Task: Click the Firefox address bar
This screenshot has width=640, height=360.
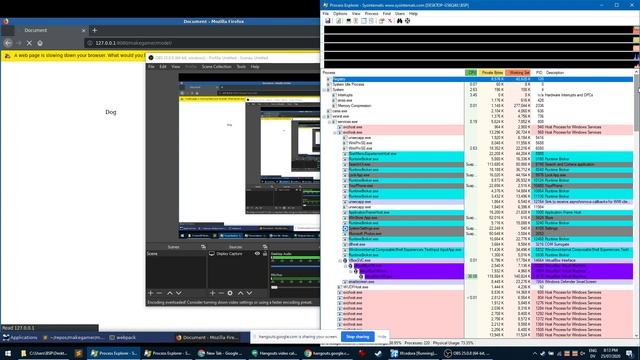Action: [x=202, y=43]
